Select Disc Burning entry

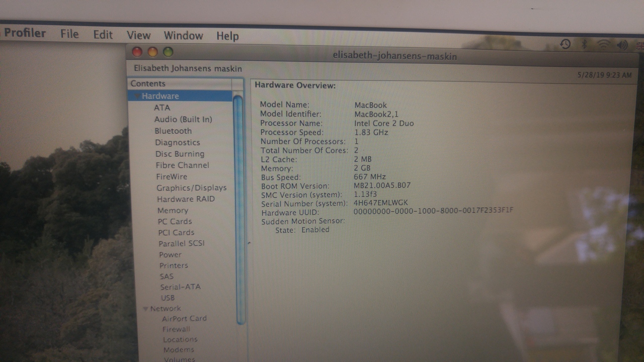coord(180,154)
